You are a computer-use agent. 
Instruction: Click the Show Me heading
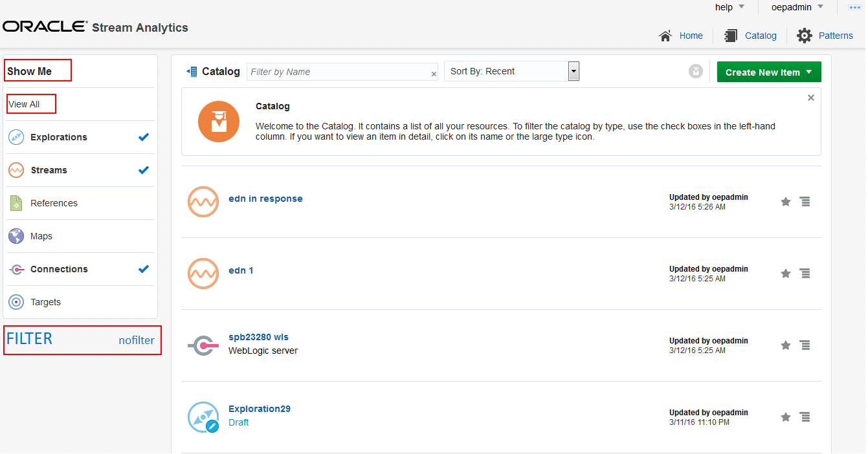point(30,71)
